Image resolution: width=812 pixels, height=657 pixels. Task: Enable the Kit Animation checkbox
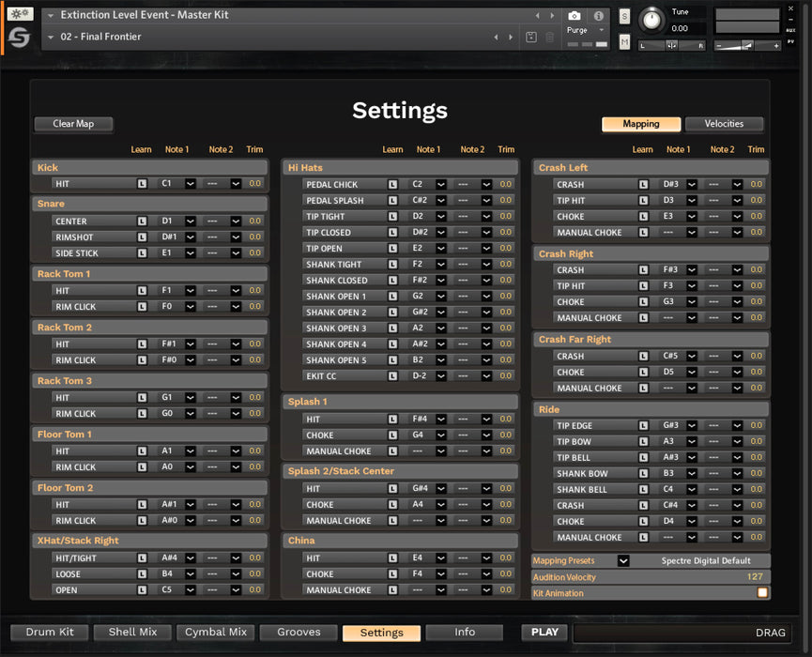[x=762, y=593]
